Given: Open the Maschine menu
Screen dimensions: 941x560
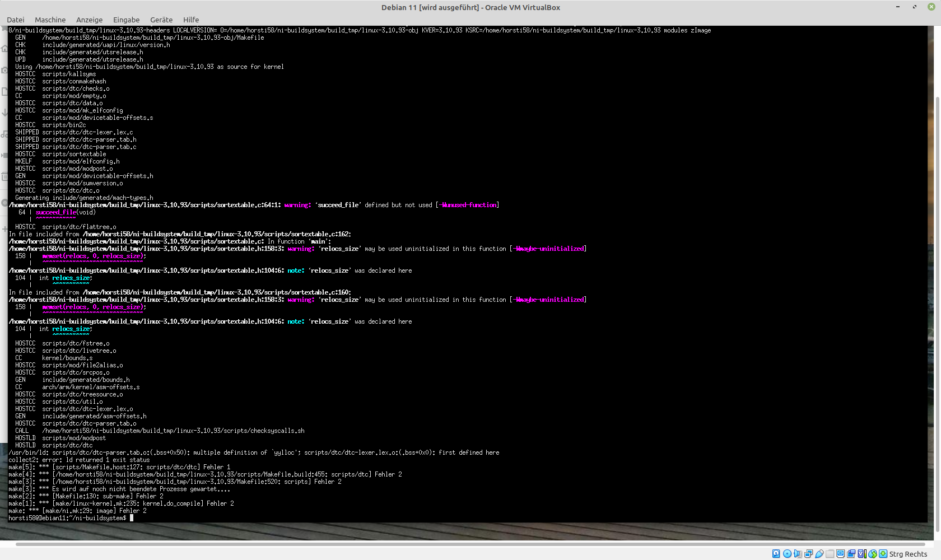Looking at the screenshot, I should [x=50, y=20].
